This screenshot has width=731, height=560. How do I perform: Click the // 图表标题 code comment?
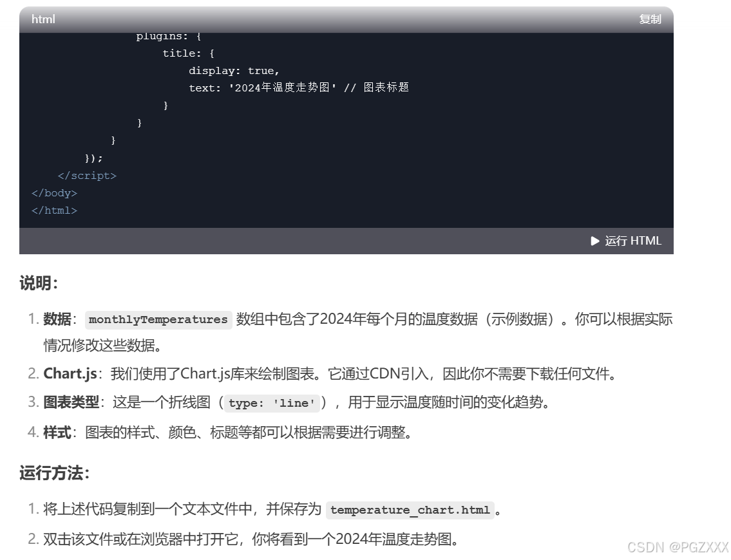(377, 88)
